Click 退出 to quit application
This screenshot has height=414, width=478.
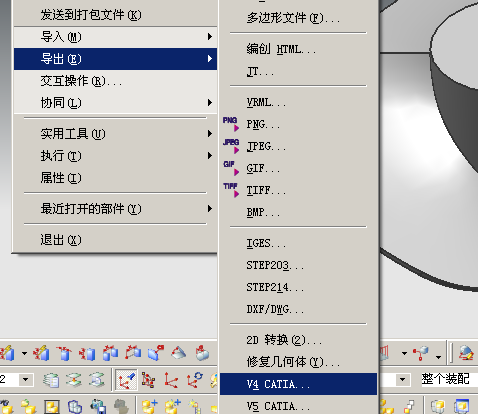pos(115,240)
